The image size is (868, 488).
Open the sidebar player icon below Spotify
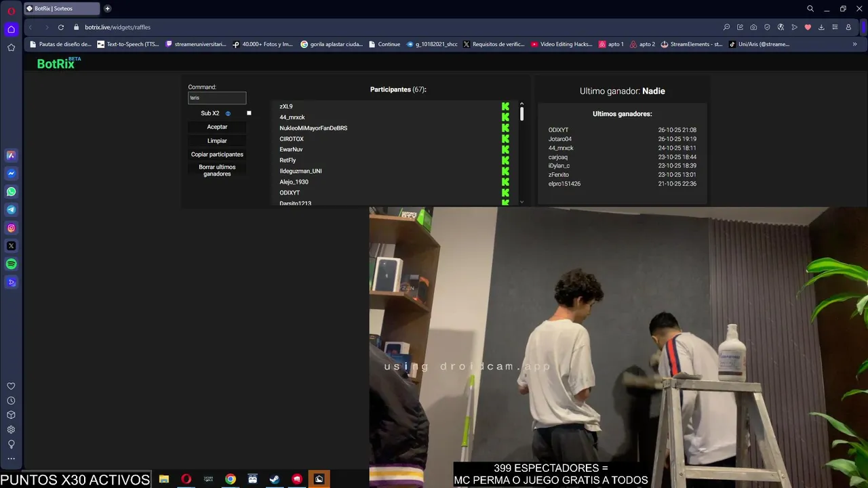pos(11,283)
